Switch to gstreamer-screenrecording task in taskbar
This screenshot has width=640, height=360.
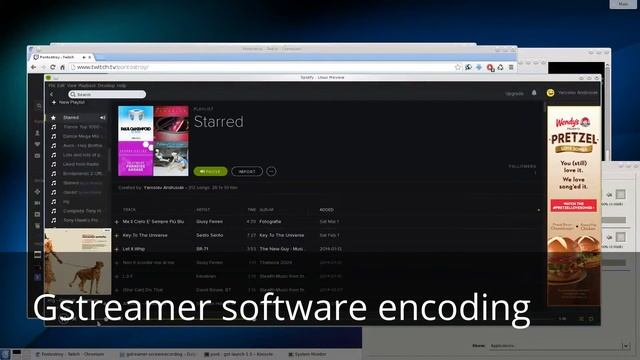point(158,354)
